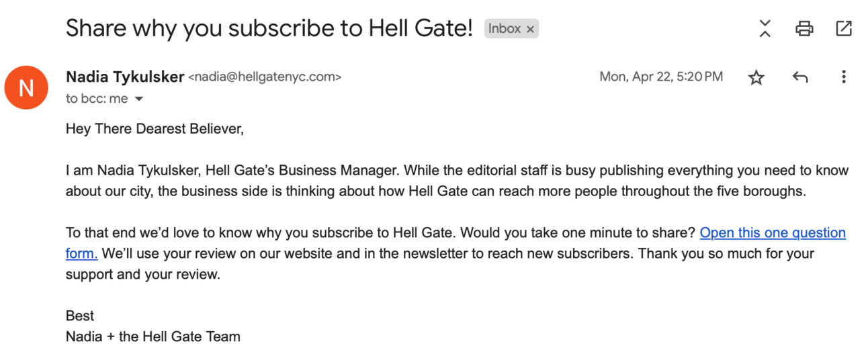The image size is (868, 360).
Task: Click the Nadia + the Hell Gate Team signature
Action: 153,336
